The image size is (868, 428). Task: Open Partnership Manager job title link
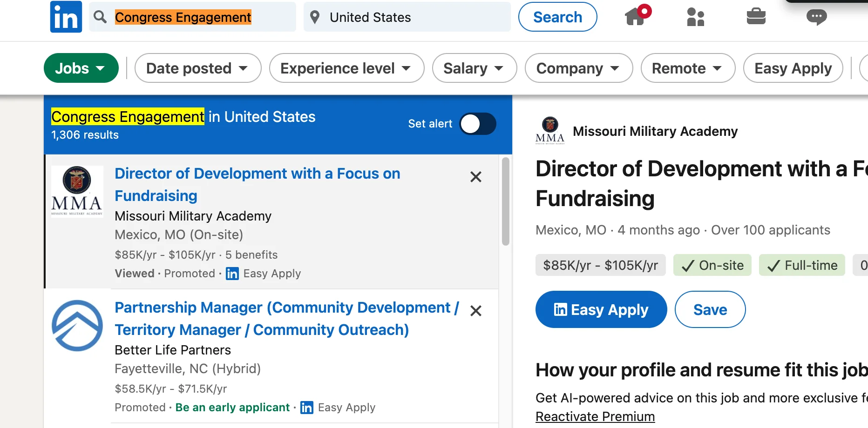pos(287,318)
